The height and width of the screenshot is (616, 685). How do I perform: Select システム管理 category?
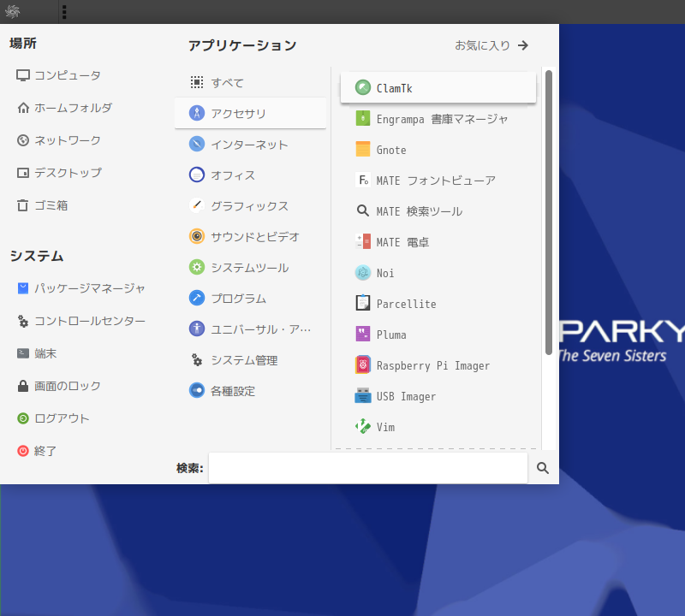pos(250,360)
